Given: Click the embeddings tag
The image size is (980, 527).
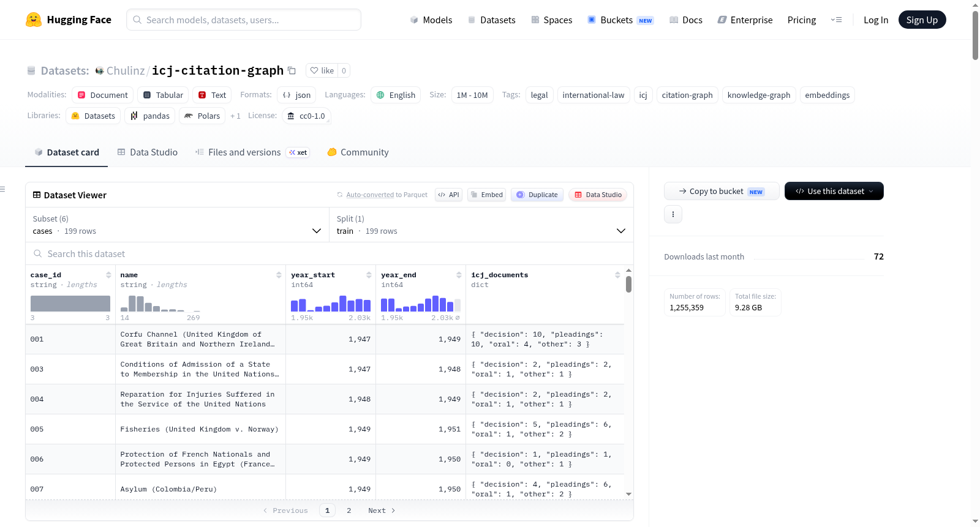Looking at the screenshot, I should tap(827, 95).
